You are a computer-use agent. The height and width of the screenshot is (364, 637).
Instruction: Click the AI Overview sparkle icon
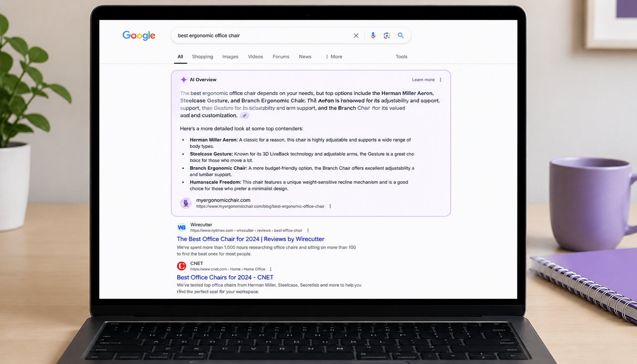point(184,80)
